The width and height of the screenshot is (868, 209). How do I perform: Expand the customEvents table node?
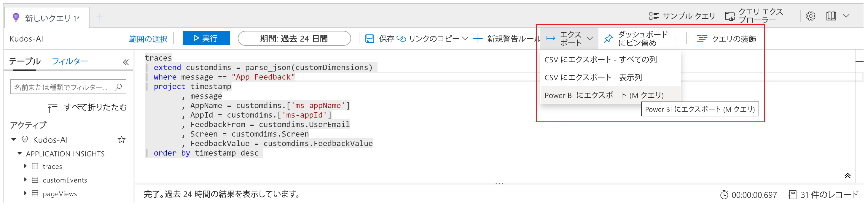coord(25,180)
